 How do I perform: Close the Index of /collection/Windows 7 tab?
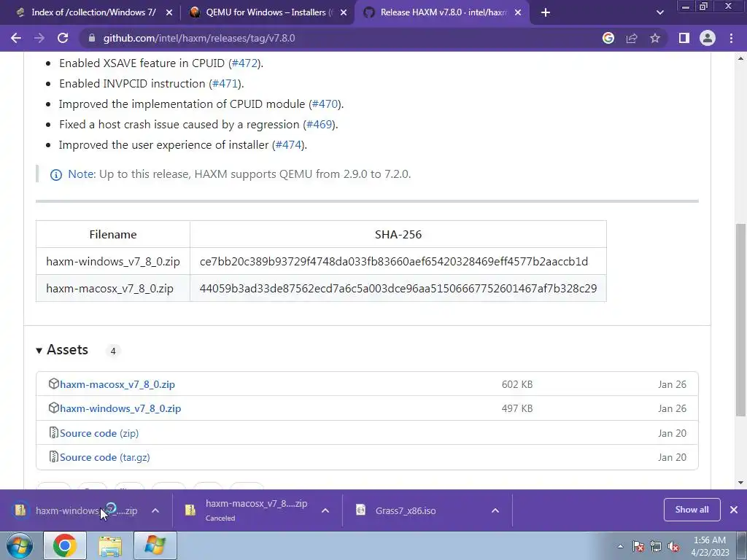click(x=169, y=13)
